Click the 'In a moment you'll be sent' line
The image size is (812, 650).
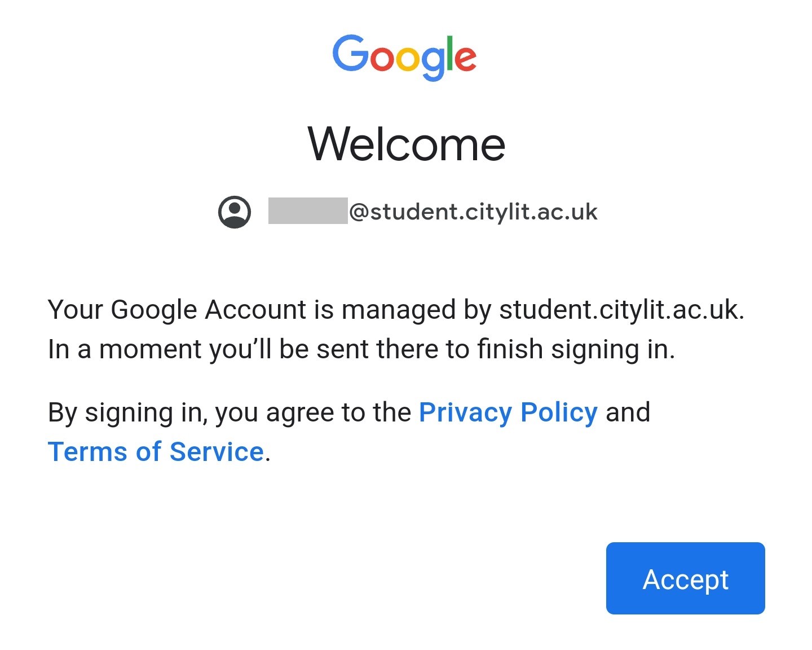click(361, 349)
